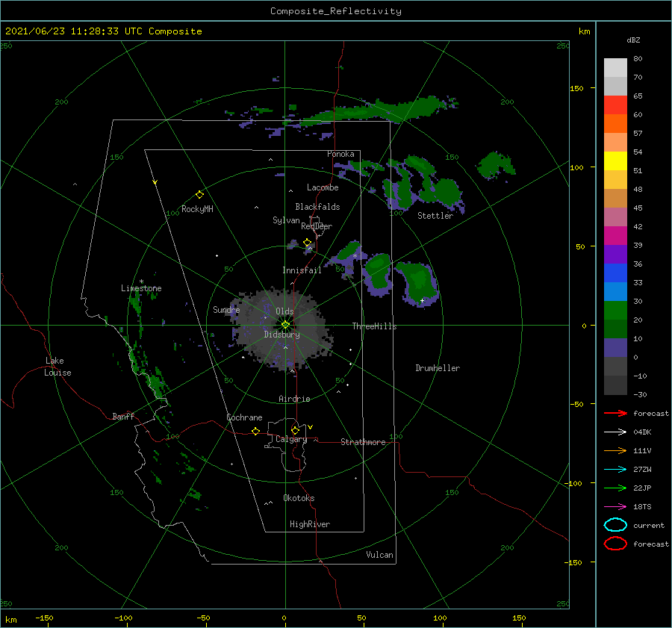The image size is (672, 628).
Task: Click the yellow diamond marker near RedDeer
Action: tap(308, 243)
